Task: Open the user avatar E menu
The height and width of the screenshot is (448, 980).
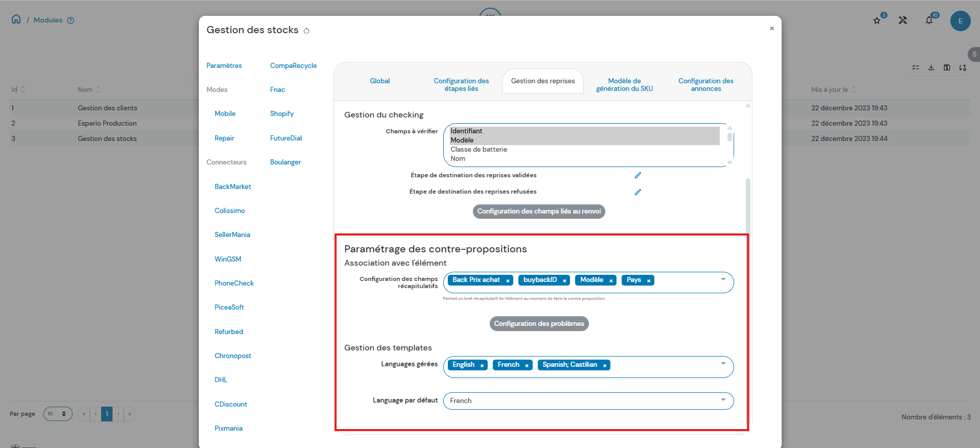Action: pos(960,21)
